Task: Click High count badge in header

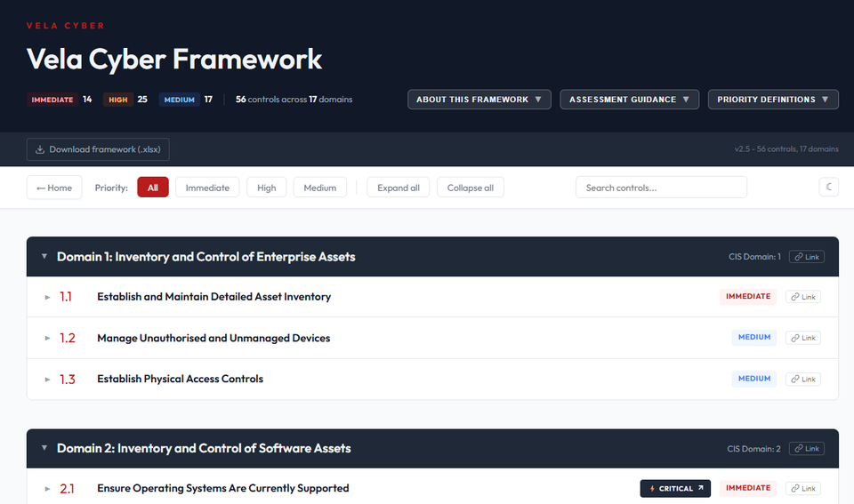Action: click(118, 100)
